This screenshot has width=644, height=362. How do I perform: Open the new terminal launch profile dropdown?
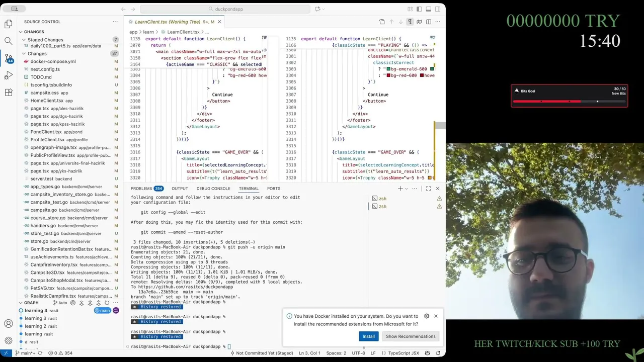coord(406,189)
